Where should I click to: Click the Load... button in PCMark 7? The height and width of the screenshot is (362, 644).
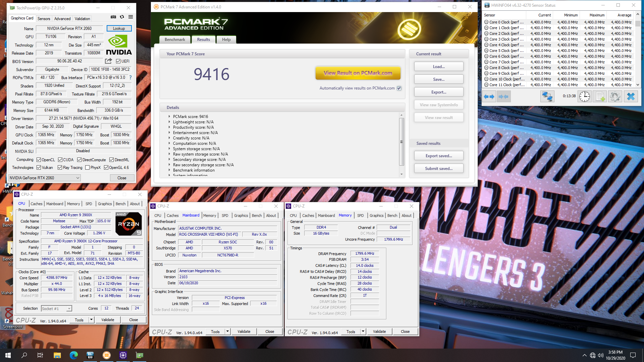coord(439,67)
